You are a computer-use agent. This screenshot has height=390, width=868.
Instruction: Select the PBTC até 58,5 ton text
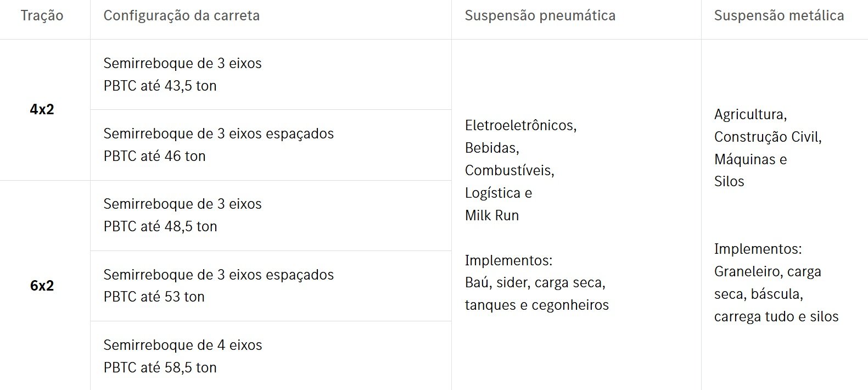coord(160,367)
